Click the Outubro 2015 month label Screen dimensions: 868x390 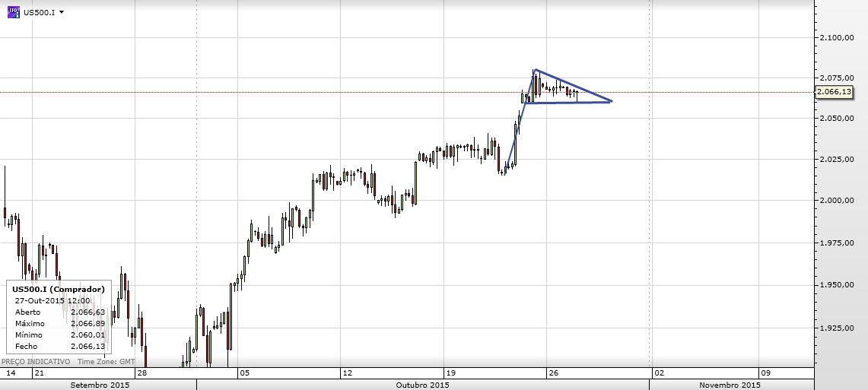tap(422, 385)
